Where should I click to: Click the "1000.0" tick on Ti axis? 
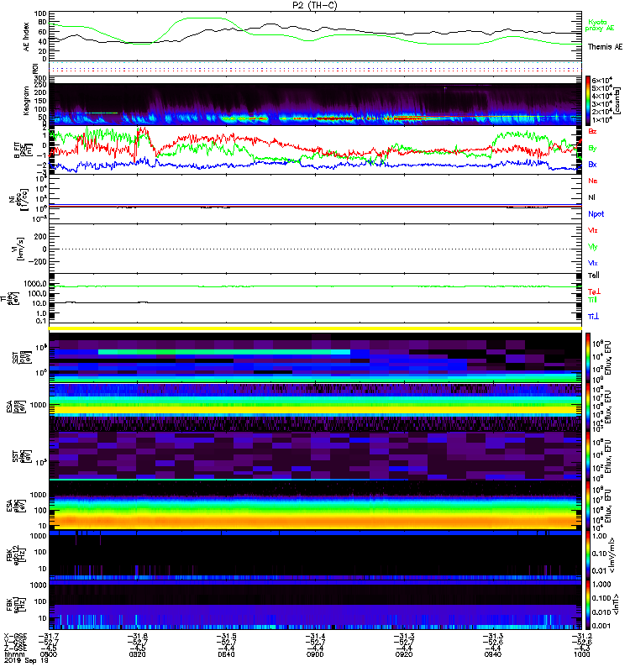click(x=35, y=284)
